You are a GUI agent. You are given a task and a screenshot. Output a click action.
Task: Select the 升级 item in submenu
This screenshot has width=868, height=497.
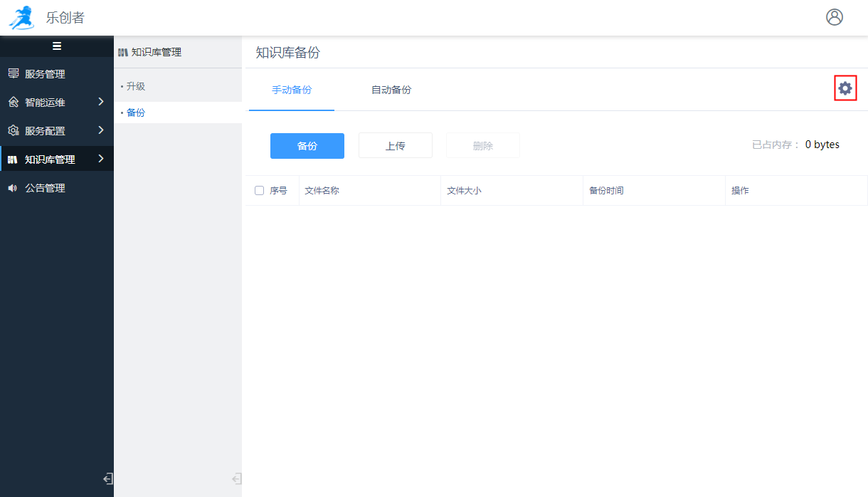(x=135, y=85)
